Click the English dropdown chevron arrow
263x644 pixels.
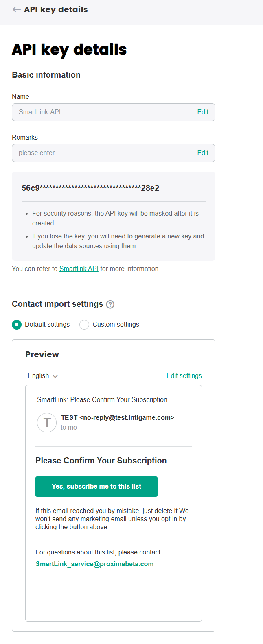55,376
